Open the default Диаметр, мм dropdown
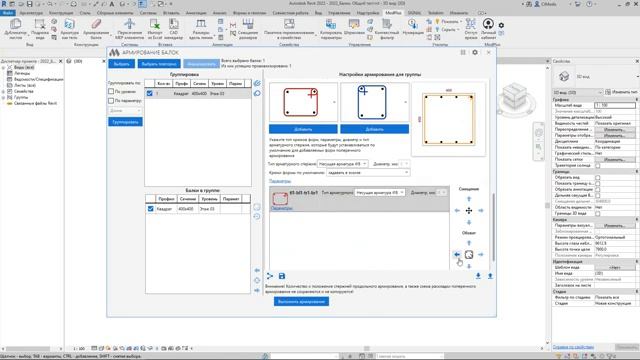 tap(404, 164)
